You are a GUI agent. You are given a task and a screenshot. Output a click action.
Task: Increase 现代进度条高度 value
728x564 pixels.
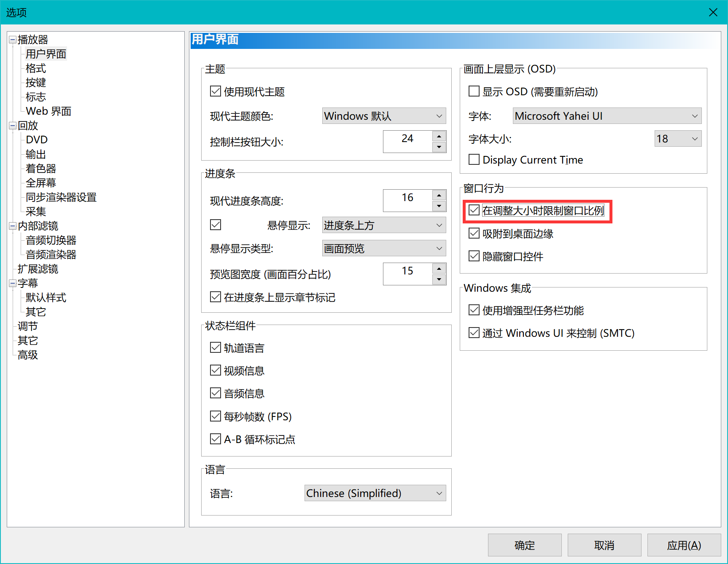coord(439,195)
